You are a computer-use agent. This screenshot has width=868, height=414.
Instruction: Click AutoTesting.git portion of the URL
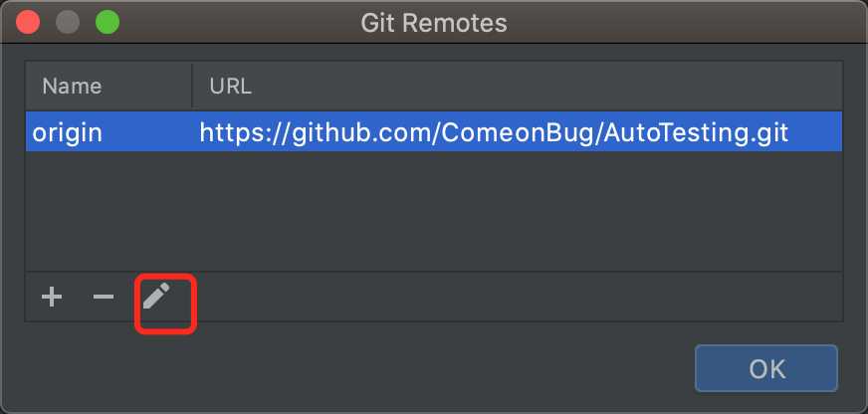tap(697, 132)
